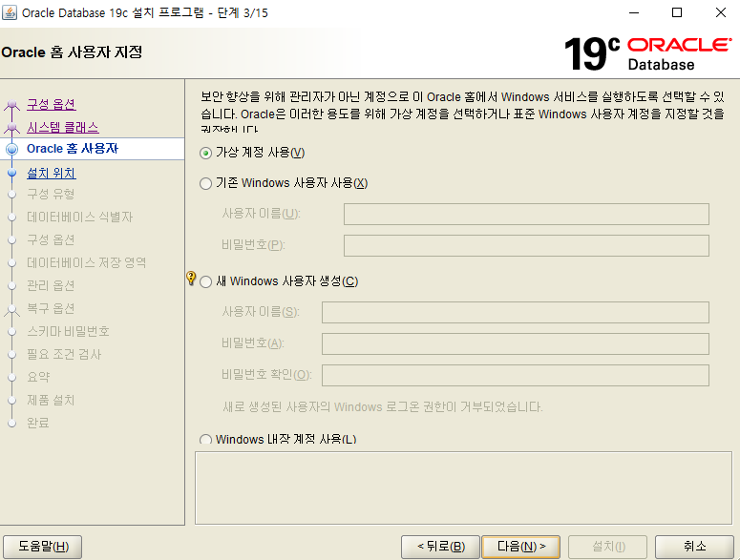Click the Oracle 홈 사용자 step marker circle
Viewport: 740px width, 560px height.
tap(11, 150)
